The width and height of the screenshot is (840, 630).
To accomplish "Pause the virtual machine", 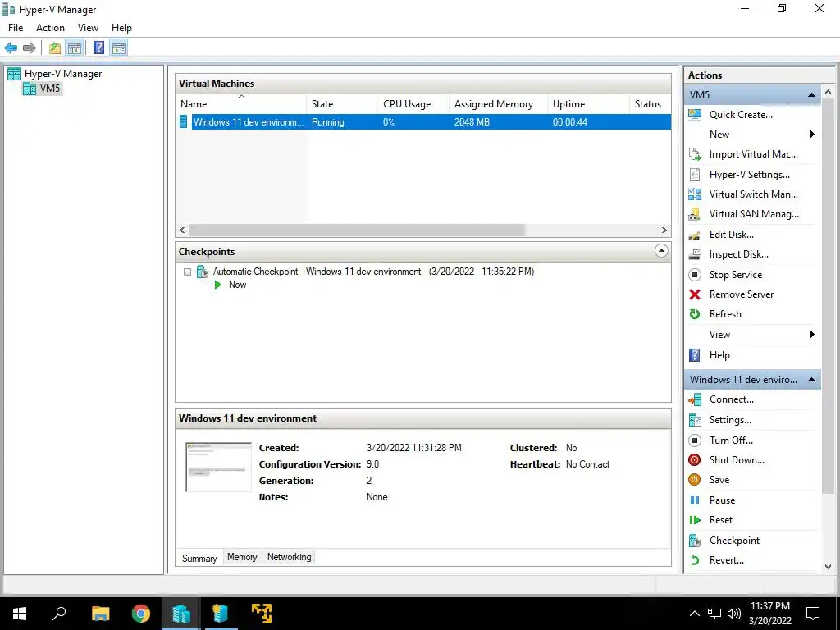I will (x=722, y=500).
